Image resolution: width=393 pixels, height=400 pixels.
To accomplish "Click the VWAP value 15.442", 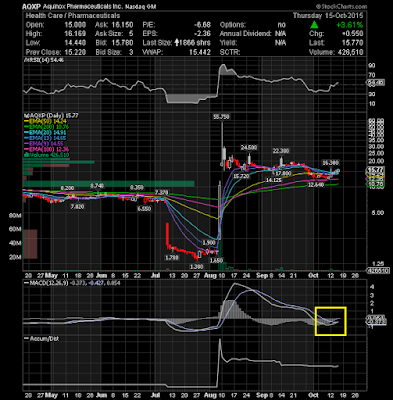I will click(200, 52).
